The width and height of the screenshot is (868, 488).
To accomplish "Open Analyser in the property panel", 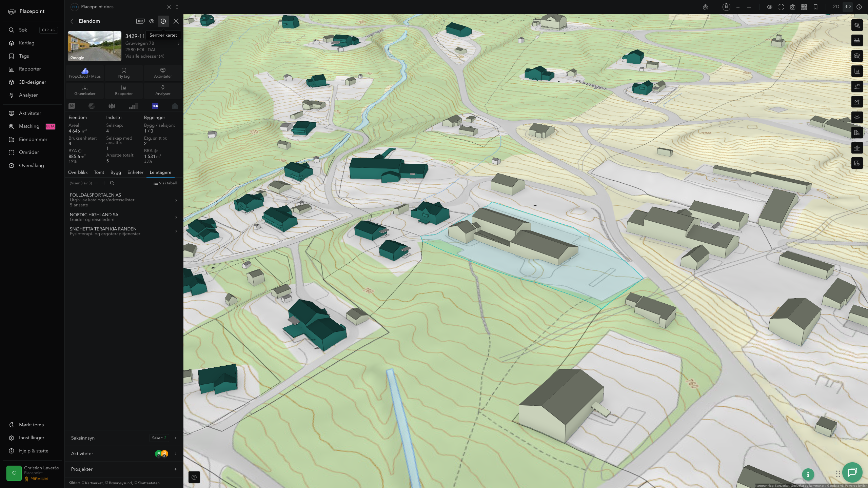I will [x=163, y=90].
